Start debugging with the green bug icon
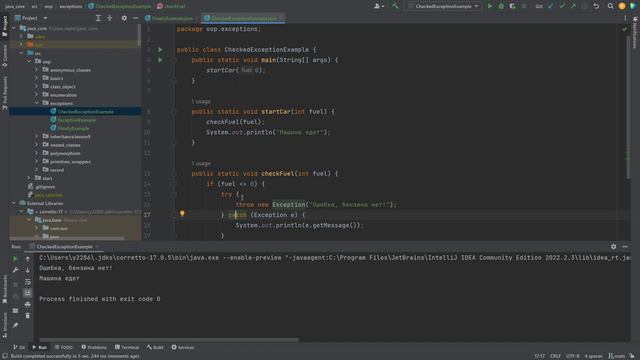This screenshot has height=360, width=640. click(501, 6)
